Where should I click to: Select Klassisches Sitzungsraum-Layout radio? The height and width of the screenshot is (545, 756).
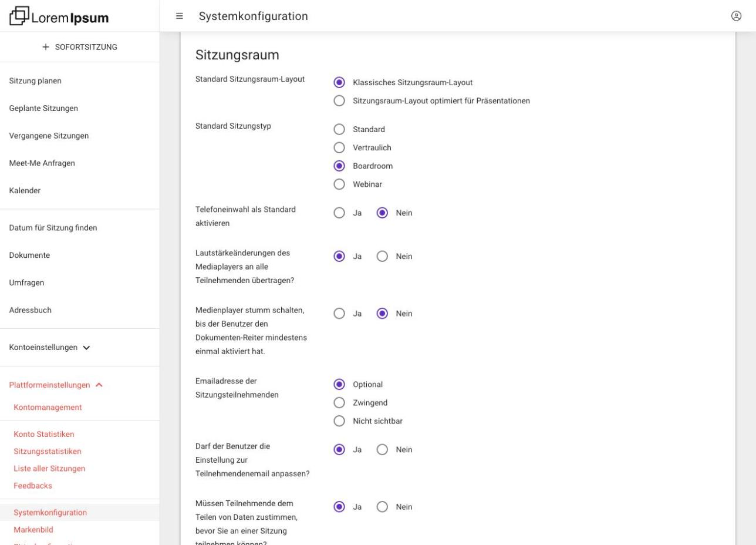pos(339,82)
